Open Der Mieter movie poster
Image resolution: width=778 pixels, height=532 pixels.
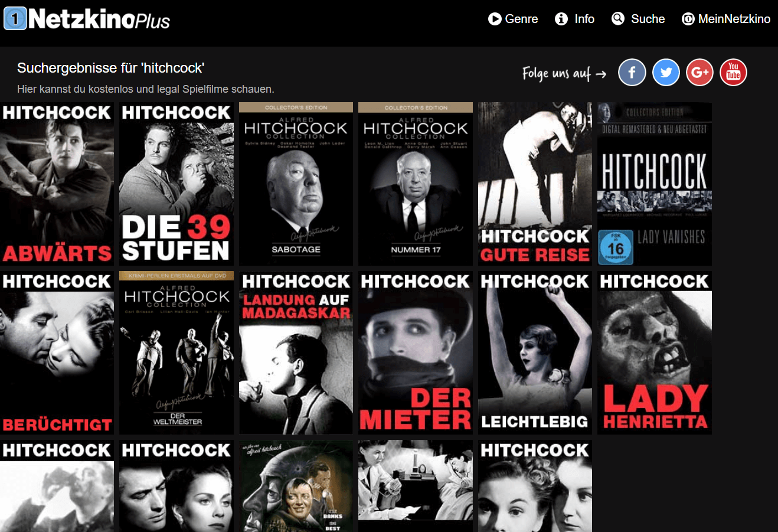click(416, 353)
